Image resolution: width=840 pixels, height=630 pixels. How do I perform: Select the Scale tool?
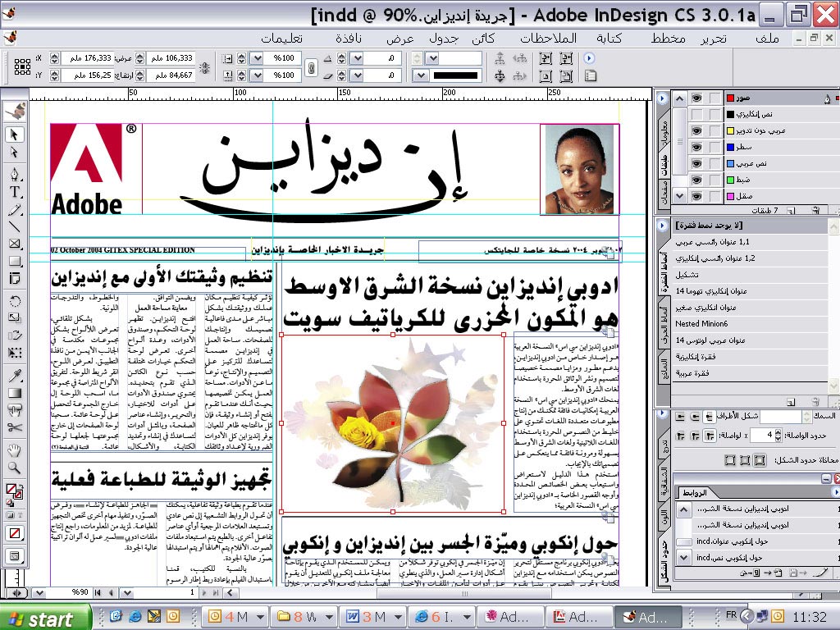coord(15,317)
